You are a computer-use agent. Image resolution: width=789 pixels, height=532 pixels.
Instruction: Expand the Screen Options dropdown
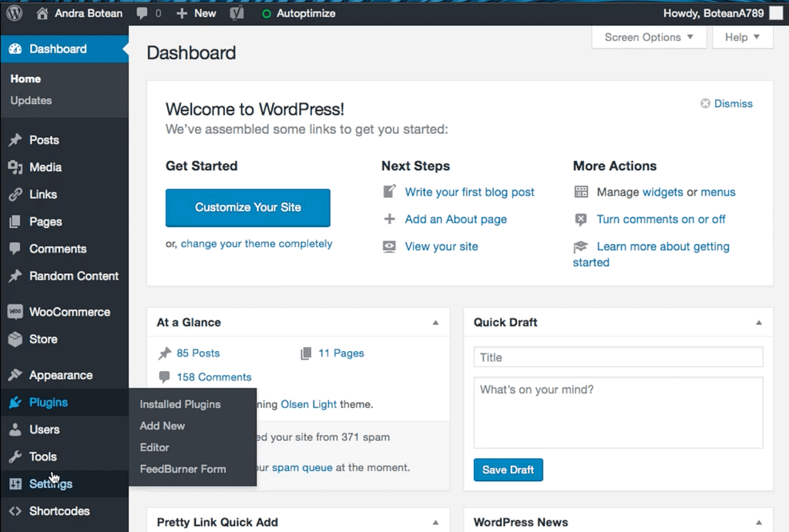[x=649, y=37]
